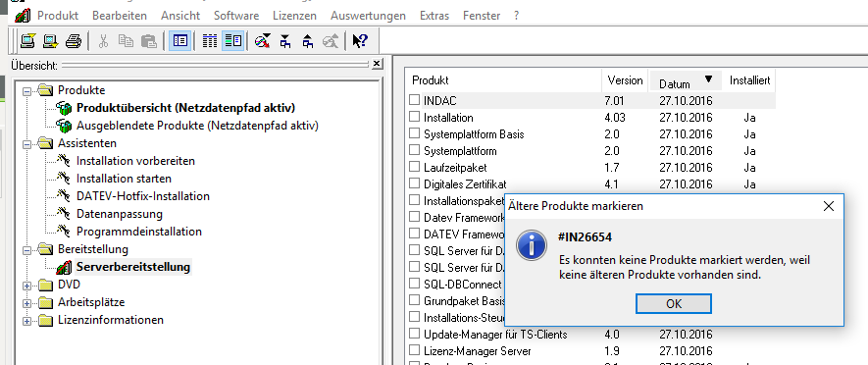This screenshot has height=365, width=868.
Task: Tick the Update-Manager für TS-Clients checkbox
Action: [415, 334]
